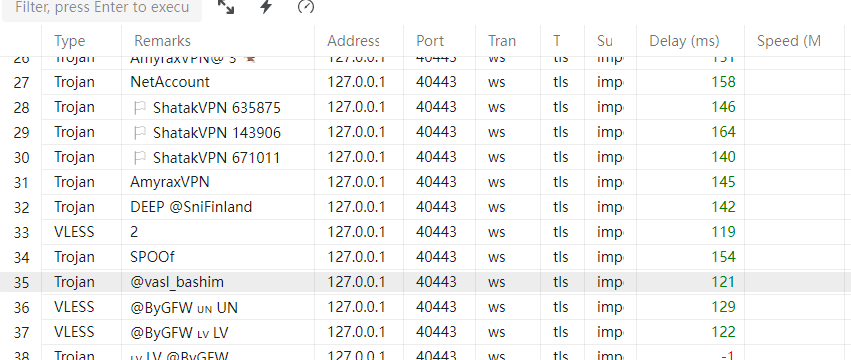The height and width of the screenshot is (360, 851).
Task: Select the ShatakVPN 671011 entry
Action: coord(217,157)
